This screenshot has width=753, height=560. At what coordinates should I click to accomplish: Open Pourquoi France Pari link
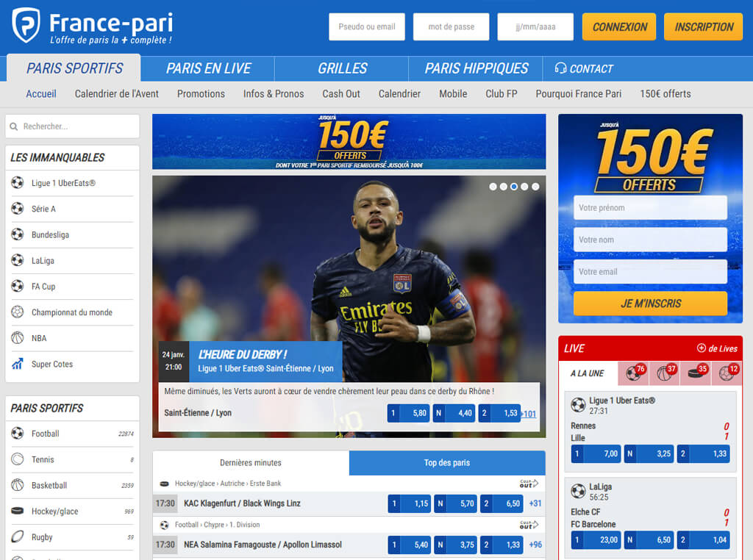pos(578,93)
